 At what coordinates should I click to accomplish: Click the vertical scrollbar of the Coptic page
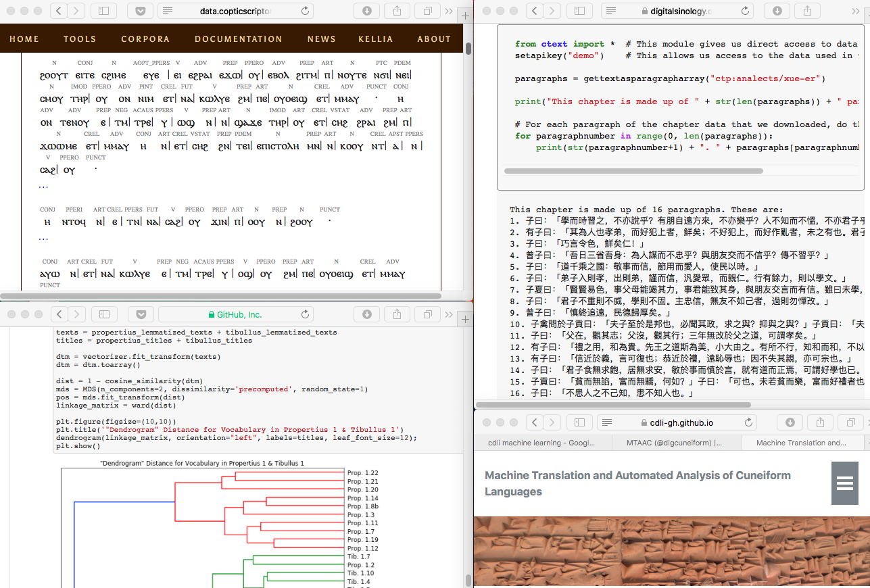point(468,48)
